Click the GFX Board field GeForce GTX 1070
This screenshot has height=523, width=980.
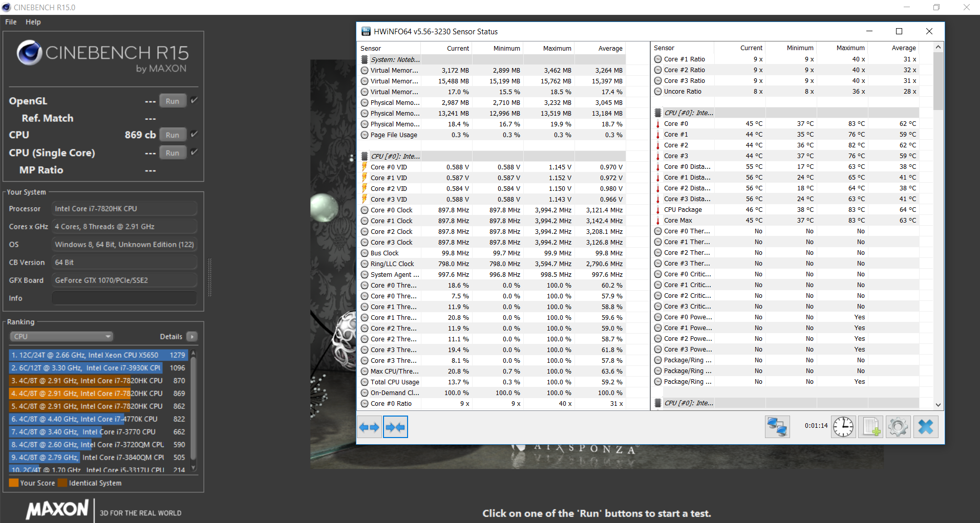click(x=124, y=280)
